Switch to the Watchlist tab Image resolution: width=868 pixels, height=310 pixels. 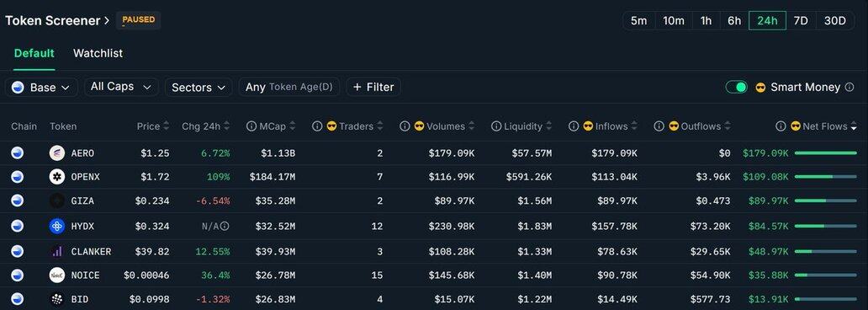[x=98, y=53]
